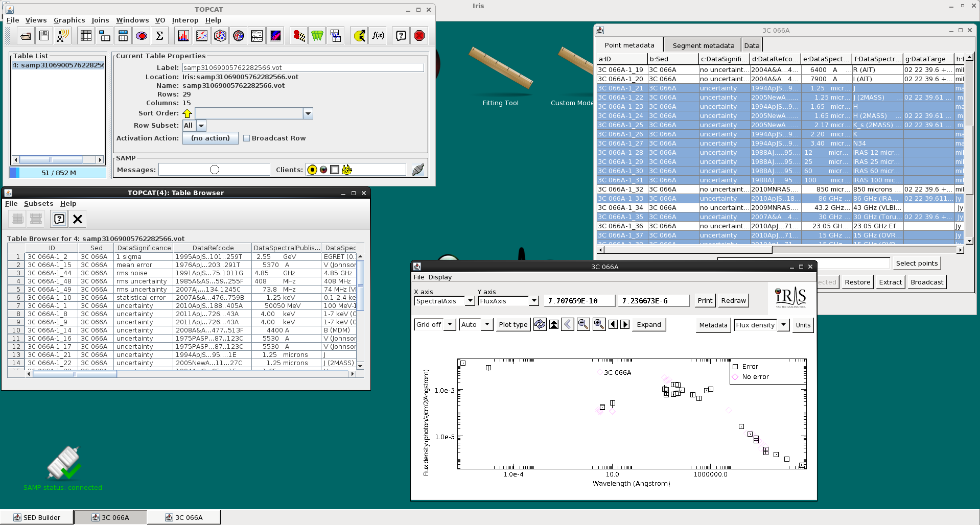Open a new table with the folder icon in TOPCAT

coord(26,36)
